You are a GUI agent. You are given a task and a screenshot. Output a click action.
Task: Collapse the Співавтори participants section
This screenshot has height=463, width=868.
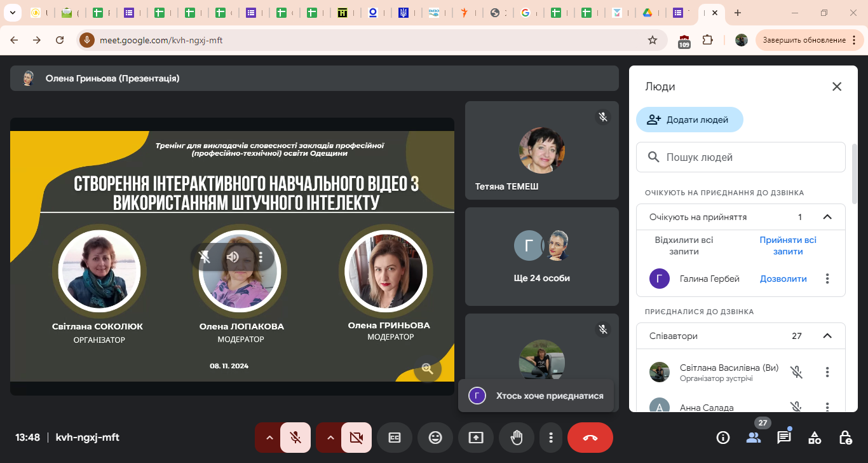(x=827, y=336)
